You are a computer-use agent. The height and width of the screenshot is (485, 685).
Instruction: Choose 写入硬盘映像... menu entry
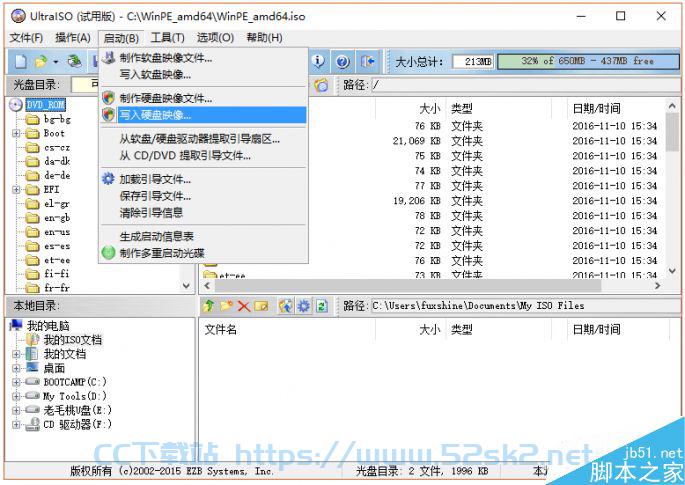point(204,115)
